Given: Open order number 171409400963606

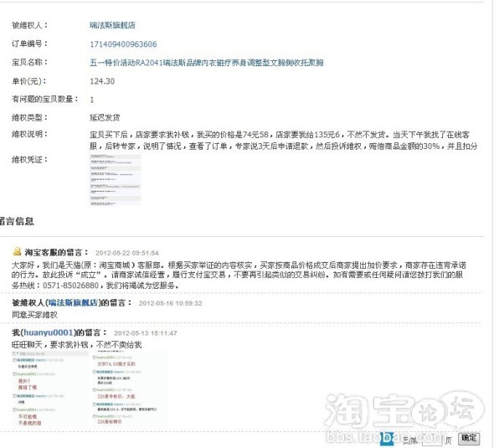Looking at the screenshot, I should (123, 44).
